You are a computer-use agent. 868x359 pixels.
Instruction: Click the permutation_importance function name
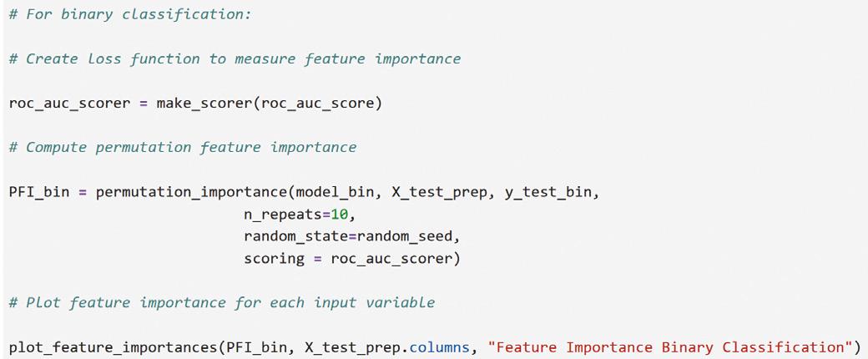[x=191, y=192]
